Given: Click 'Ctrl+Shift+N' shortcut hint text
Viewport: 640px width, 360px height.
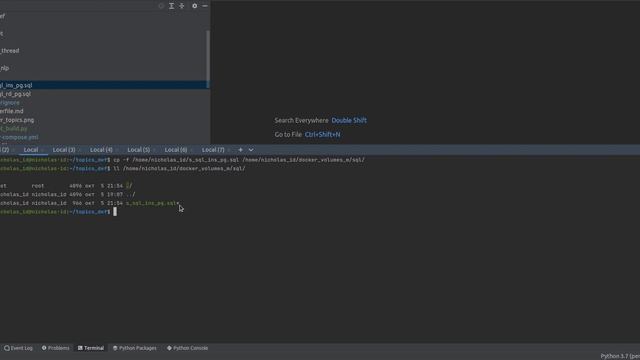Looking at the screenshot, I should coord(322,135).
